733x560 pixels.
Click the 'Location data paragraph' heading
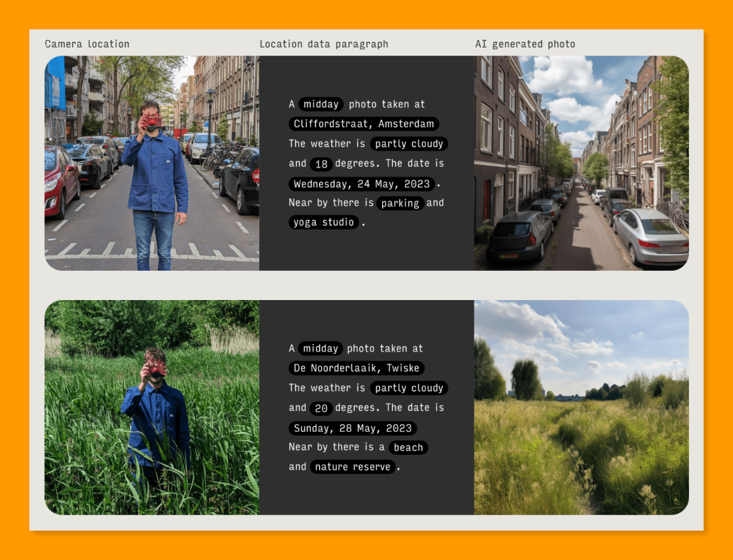point(324,44)
